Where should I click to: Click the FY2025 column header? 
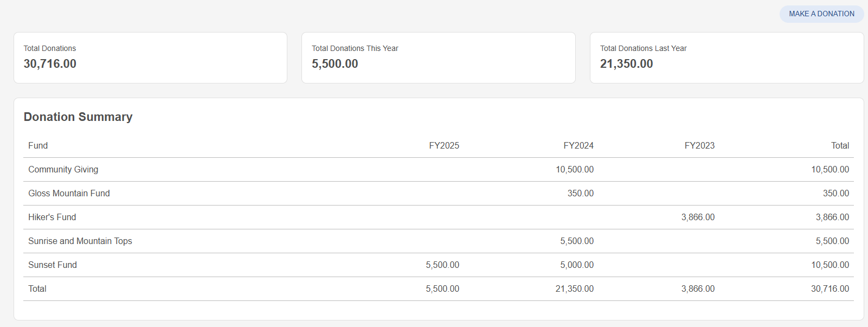(444, 145)
